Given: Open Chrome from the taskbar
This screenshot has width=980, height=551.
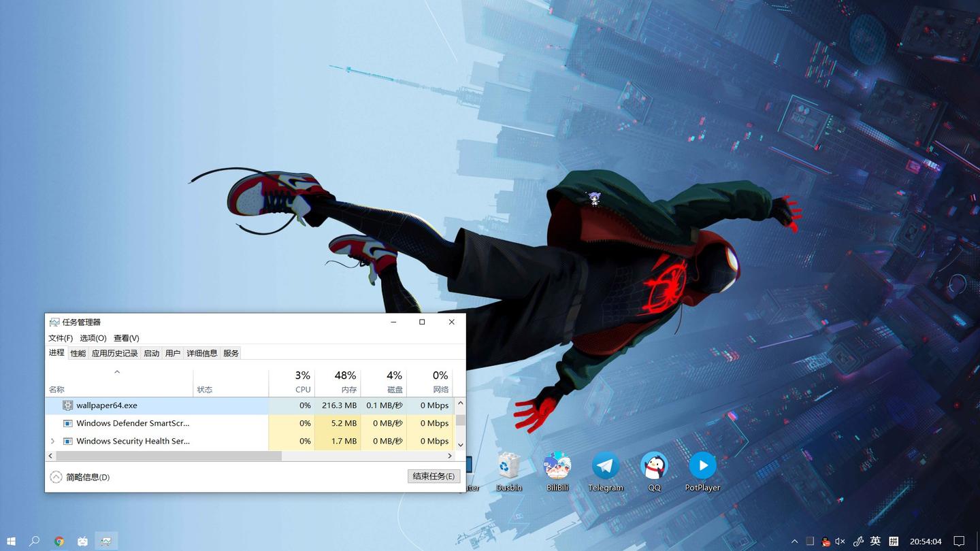Looking at the screenshot, I should click(x=59, y=541).
